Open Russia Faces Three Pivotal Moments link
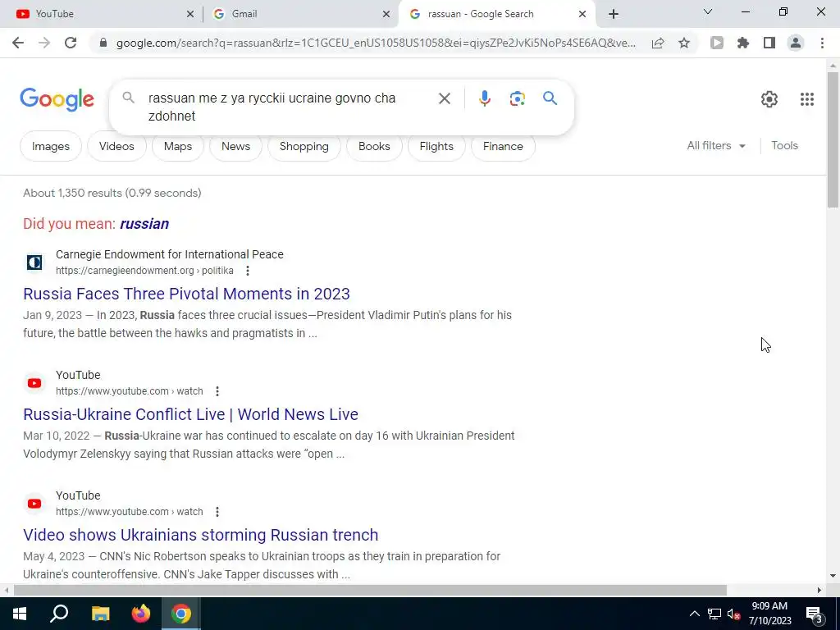 coord(186,294)
